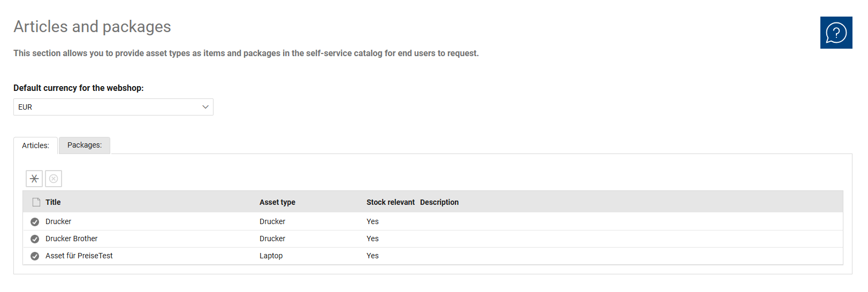This screenshot has height=292, width=868.
Task: Click the document icon in table header
Action: (x=36, y=202)
